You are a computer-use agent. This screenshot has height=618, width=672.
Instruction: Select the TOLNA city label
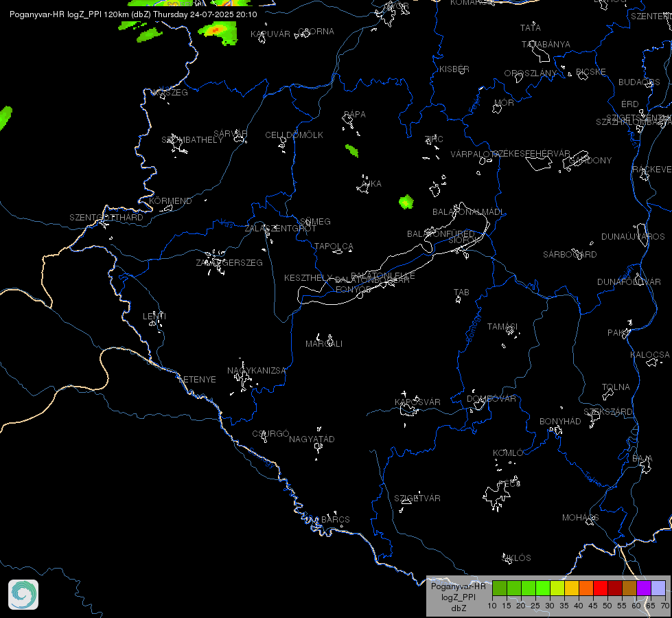point(616,387)
